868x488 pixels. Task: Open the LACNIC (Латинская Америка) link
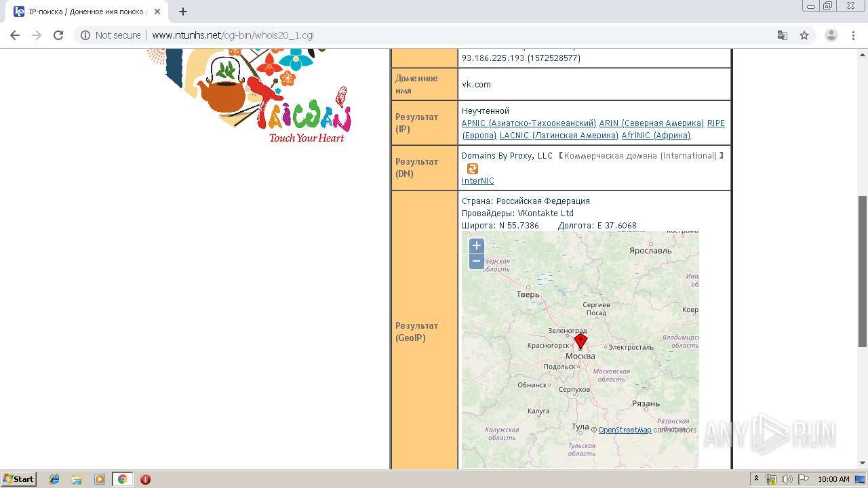click(x=559, y=136)
